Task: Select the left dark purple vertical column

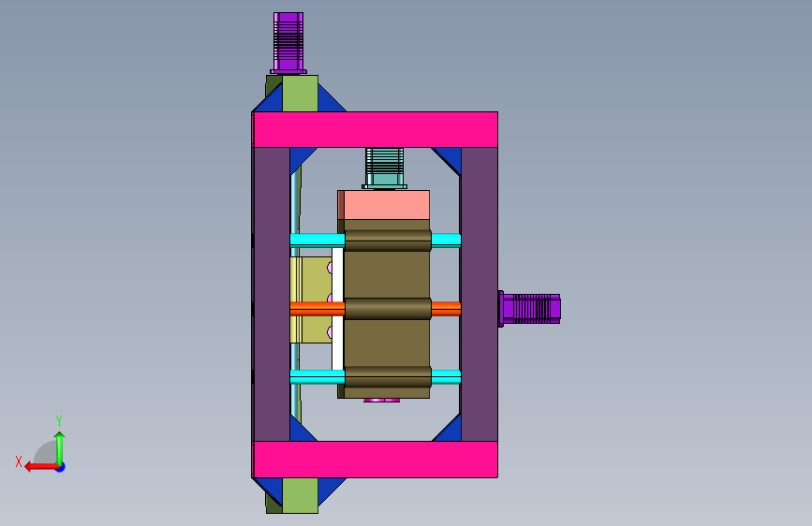Action: pyautogui.click(x=272, y=294)
